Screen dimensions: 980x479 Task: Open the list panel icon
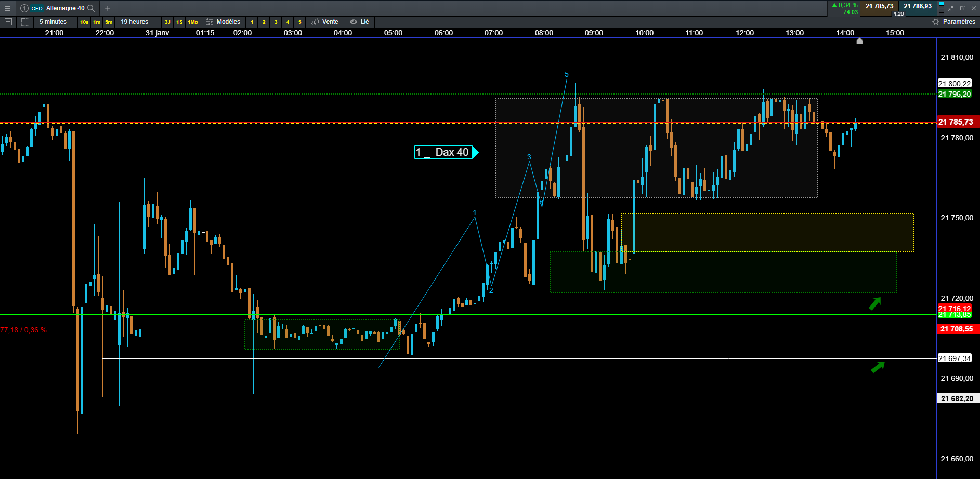(8, 22)
